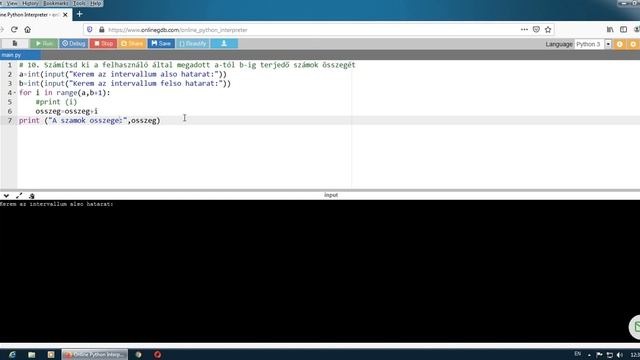The height and width of the screenshot is (360, 640).
Task: Open the network icon in the system tray
Action: point(610,355)
